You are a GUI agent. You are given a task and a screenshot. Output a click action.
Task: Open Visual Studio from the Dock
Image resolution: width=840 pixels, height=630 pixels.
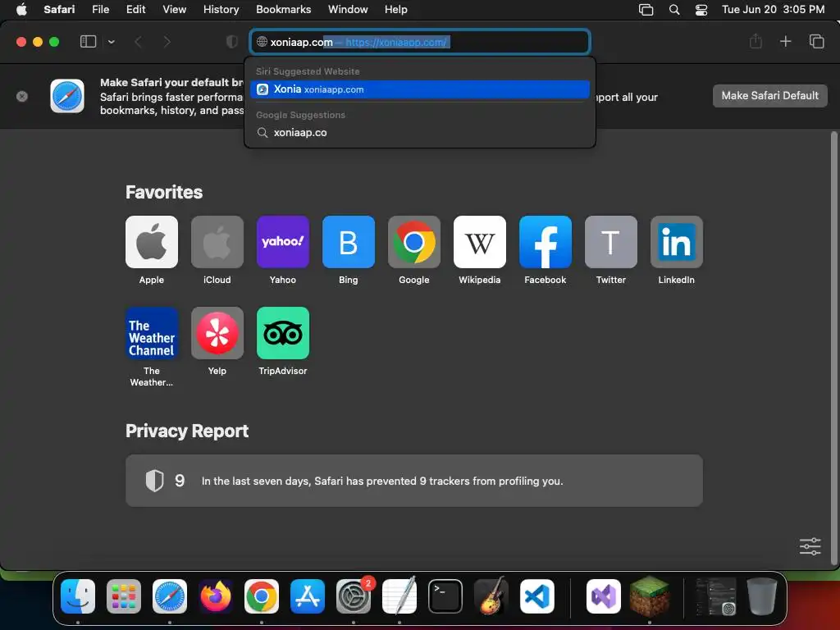click(x=603, y=596)
